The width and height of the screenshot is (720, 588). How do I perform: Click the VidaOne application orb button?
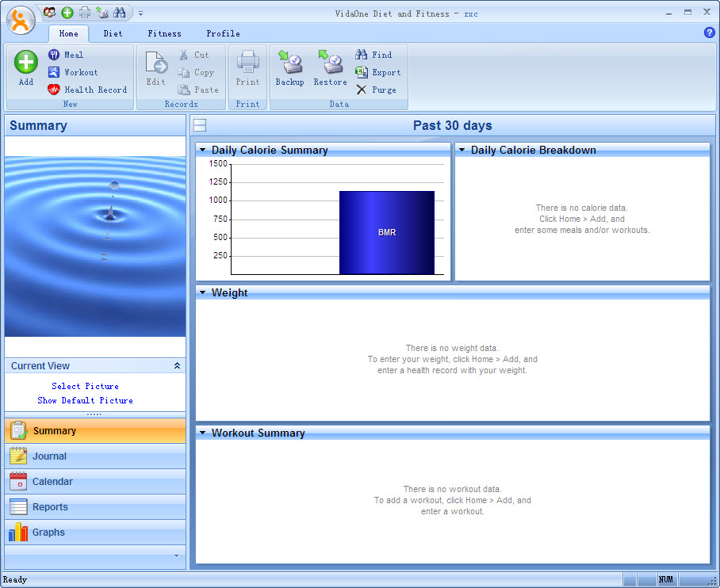[x=21, y=20]
